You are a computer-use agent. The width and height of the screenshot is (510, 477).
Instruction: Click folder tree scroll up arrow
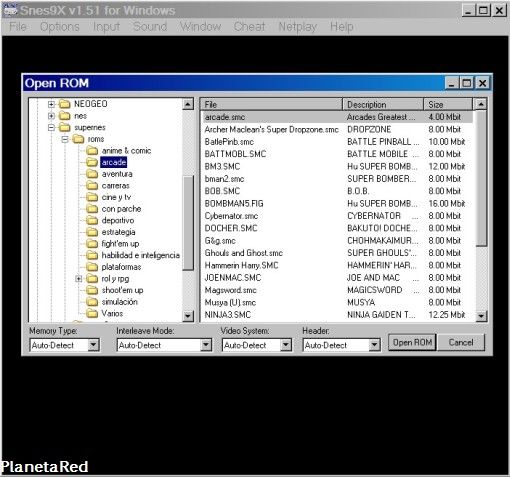(x=188, y=104)
